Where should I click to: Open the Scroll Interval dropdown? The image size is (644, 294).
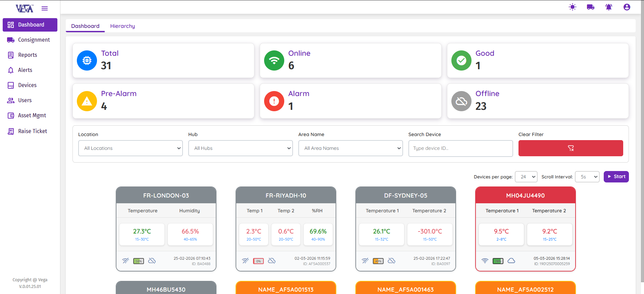click(x=587, y=177)
